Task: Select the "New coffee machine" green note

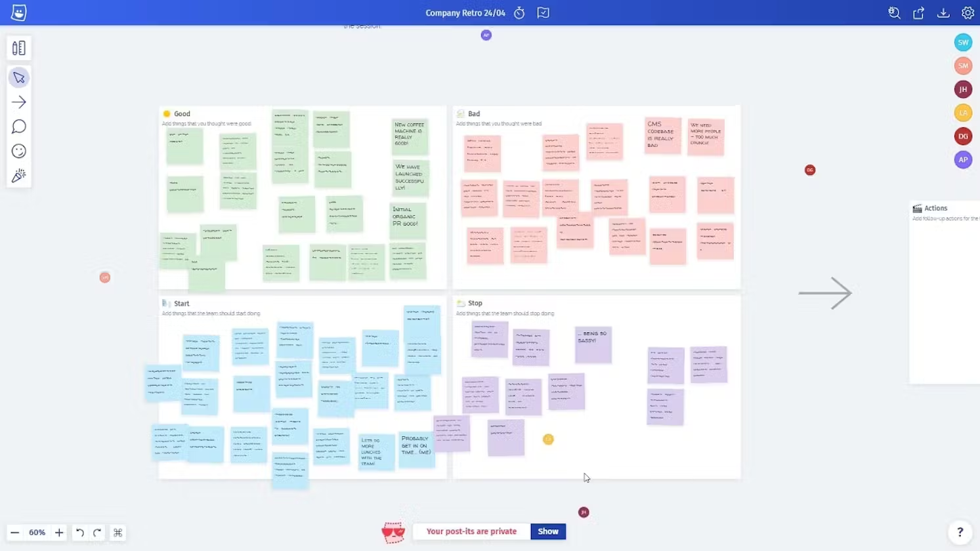Action: click(410, 136)
